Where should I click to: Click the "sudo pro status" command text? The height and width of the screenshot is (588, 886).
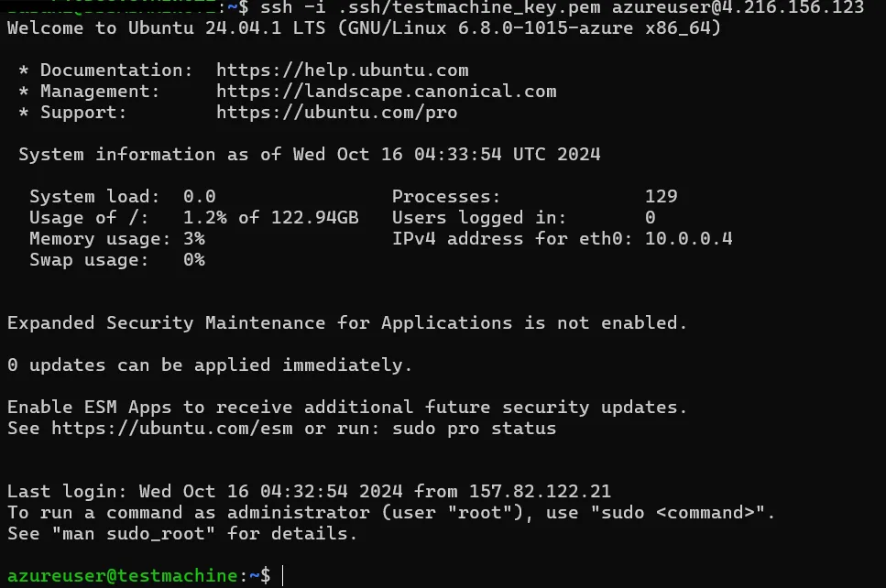click(x=474, y=429)
